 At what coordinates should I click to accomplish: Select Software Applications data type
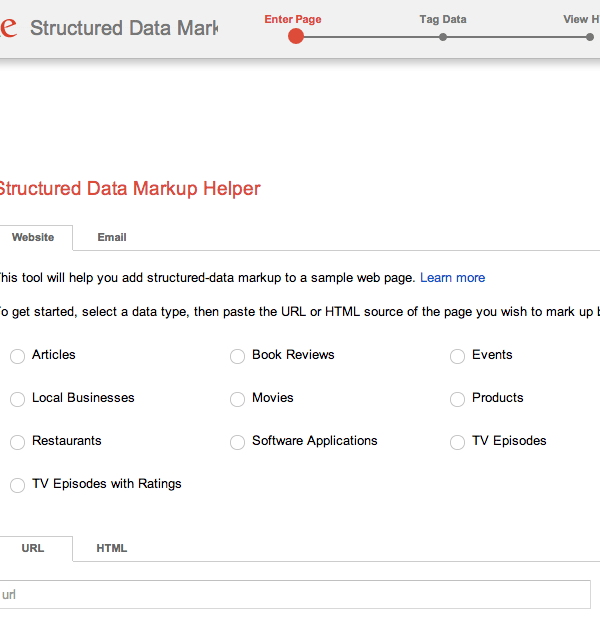(x=237, y=442)
